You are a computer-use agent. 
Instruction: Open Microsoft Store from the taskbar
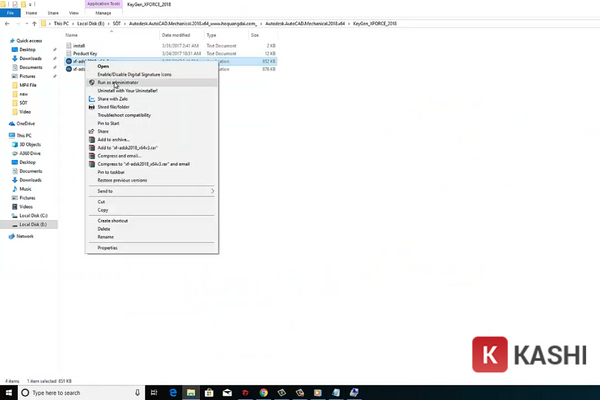tap(209, 393)
